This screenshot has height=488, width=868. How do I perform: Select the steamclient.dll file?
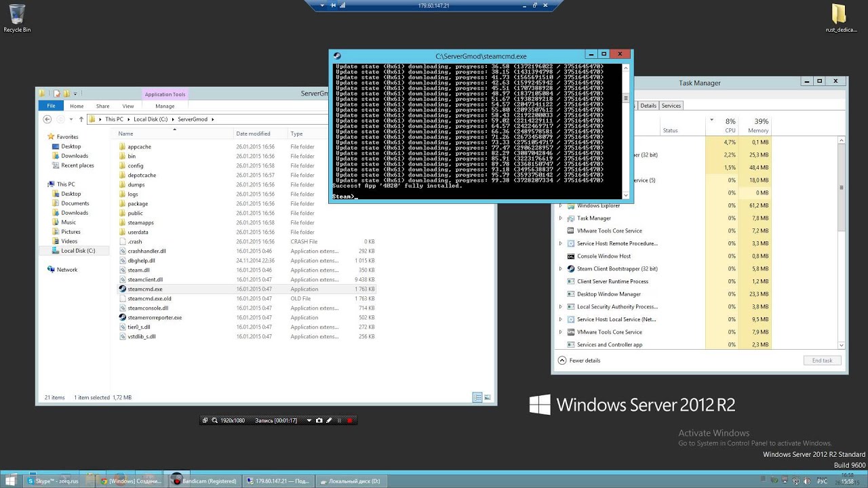(x=145, y=279)
